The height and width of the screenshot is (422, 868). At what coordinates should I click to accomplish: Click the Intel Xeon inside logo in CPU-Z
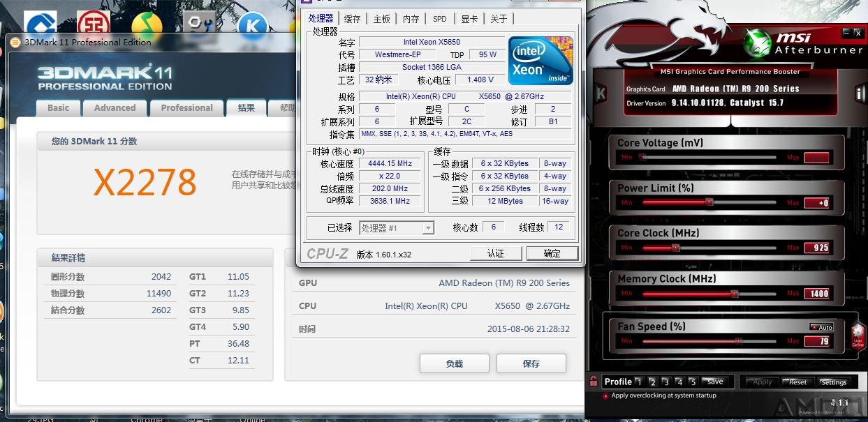coord(540,61)
